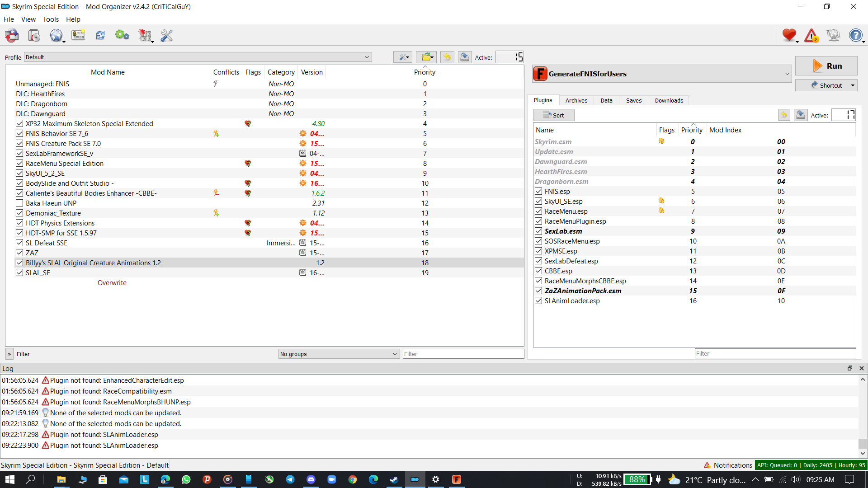This screenshot has height=488, width=868.
Task: Open the Help question mark icon
Action: click(x=855, y=35)
